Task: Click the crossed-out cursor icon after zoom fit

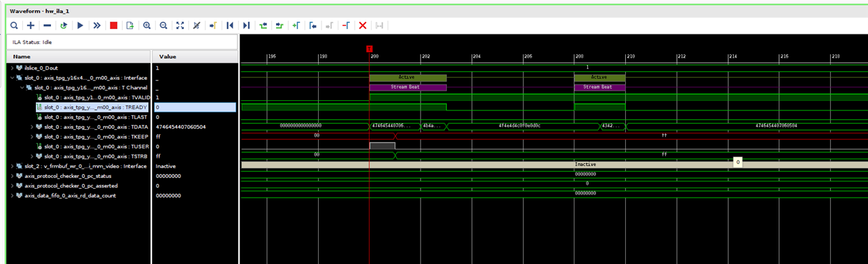Action: [197, 25]
